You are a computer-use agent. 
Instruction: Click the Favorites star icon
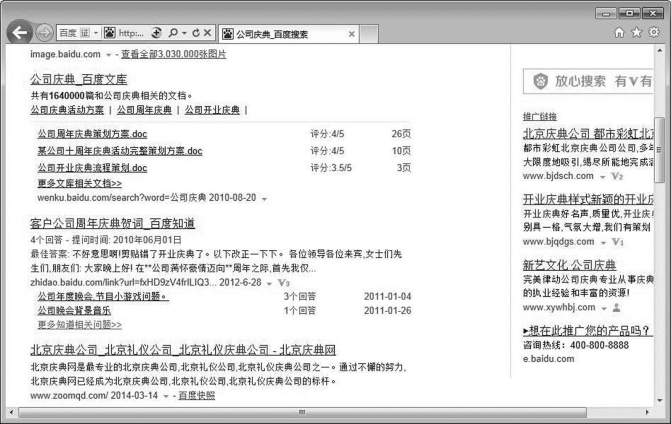(x=637, y=33)
